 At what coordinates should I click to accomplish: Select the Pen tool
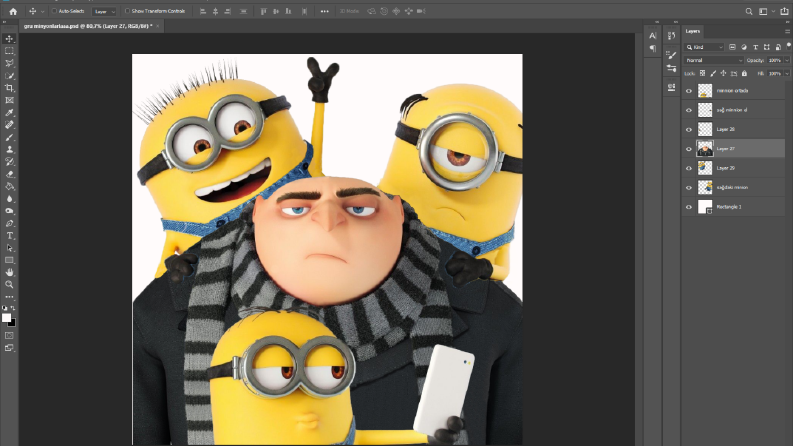click(x=9, y=223)
